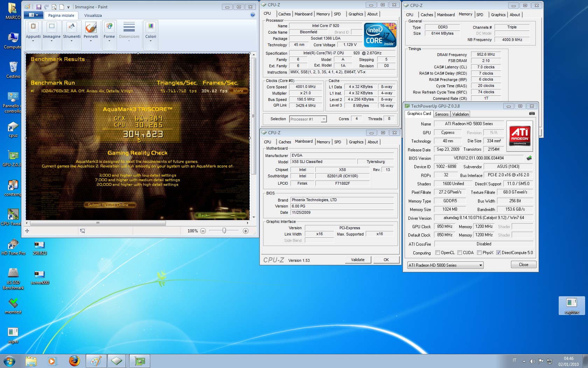Click the Validate button in CPU-Z
Viewport: 588px width, 368px height.
click(x=358, y=260)
